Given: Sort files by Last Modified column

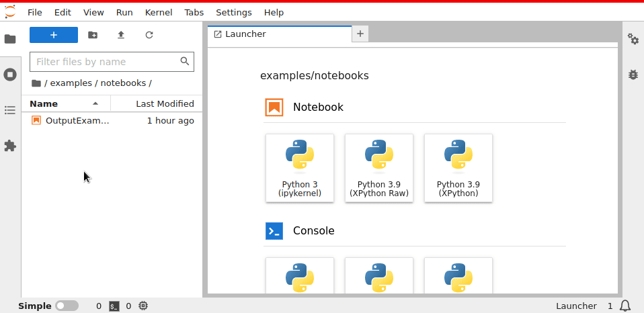Looking at the screenshot, I should click(x=157, y=104).
